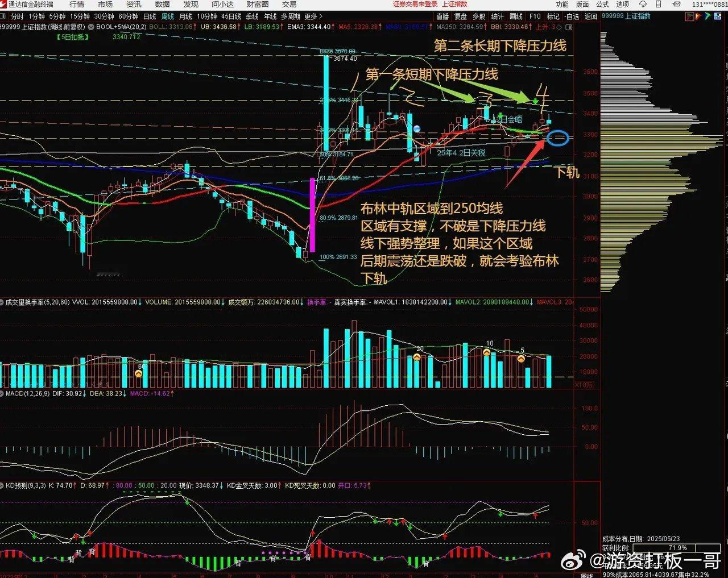Switch to the 1分钟 period
The width and height of the screenshot is (728, 578).
click(36, 16)
